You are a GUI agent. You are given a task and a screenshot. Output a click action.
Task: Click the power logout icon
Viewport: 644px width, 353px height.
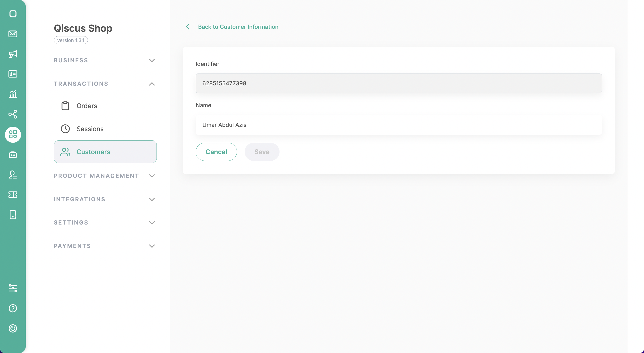click(13, 328)
